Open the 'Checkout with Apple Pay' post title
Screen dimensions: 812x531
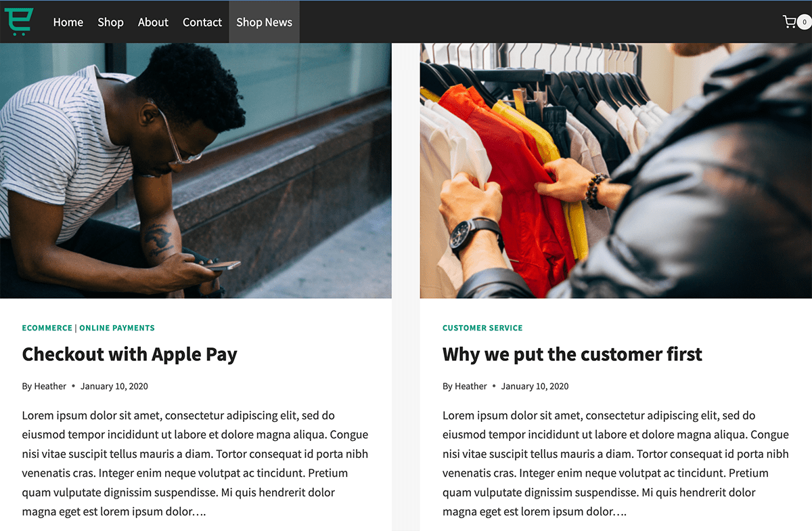click(130, 354)
